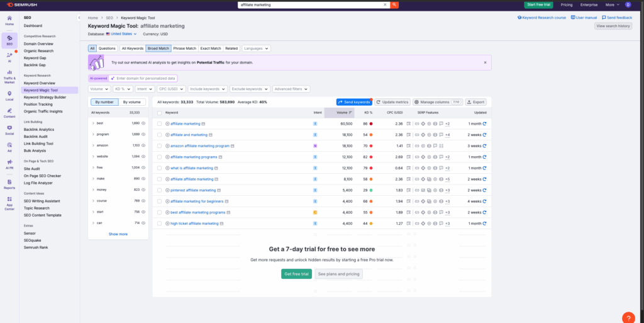This screenshot has width=644, height=323.
Task: Check the affiliate marketing programs checkbox
Action: 159,157
